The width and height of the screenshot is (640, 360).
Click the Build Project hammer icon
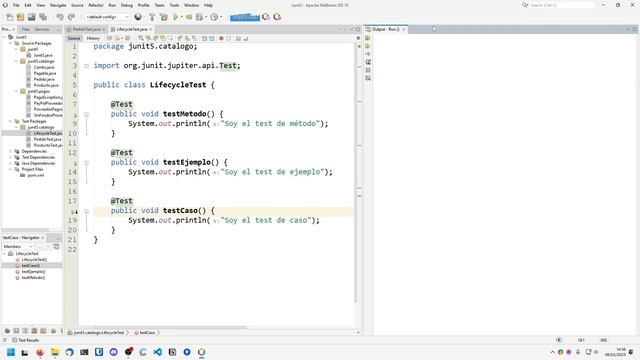[152, 17]
